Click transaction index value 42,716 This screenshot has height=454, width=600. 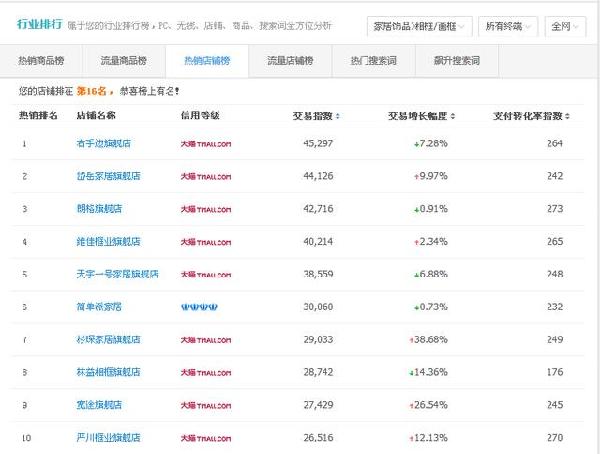318,209
